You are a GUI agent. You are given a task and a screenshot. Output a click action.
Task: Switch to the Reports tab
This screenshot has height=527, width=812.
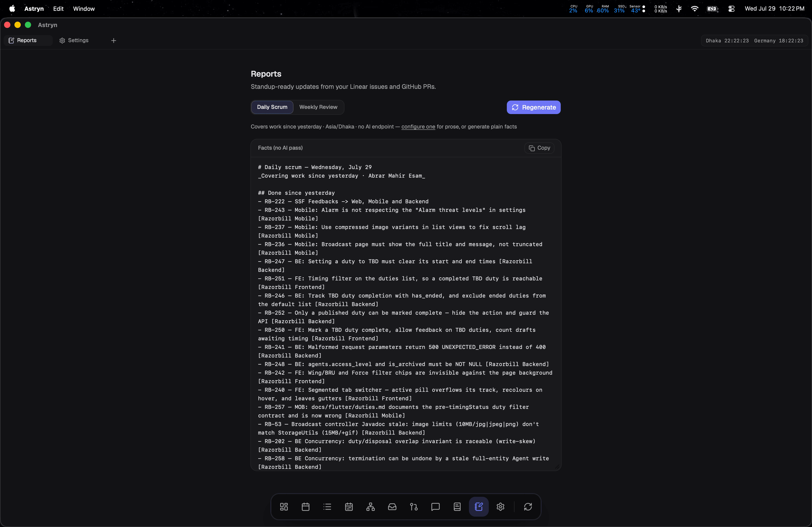(28, 40)
